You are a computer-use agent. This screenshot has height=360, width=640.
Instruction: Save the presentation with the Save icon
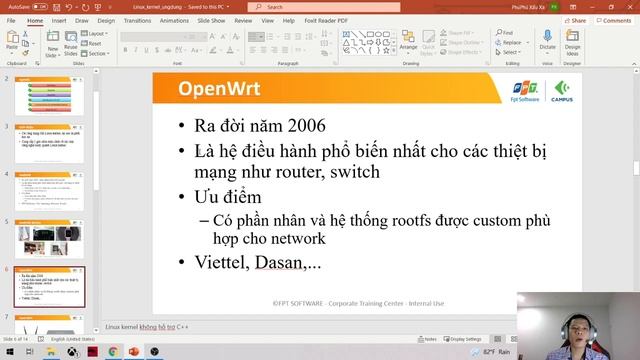pyautogui.click(x=56, y=7)
